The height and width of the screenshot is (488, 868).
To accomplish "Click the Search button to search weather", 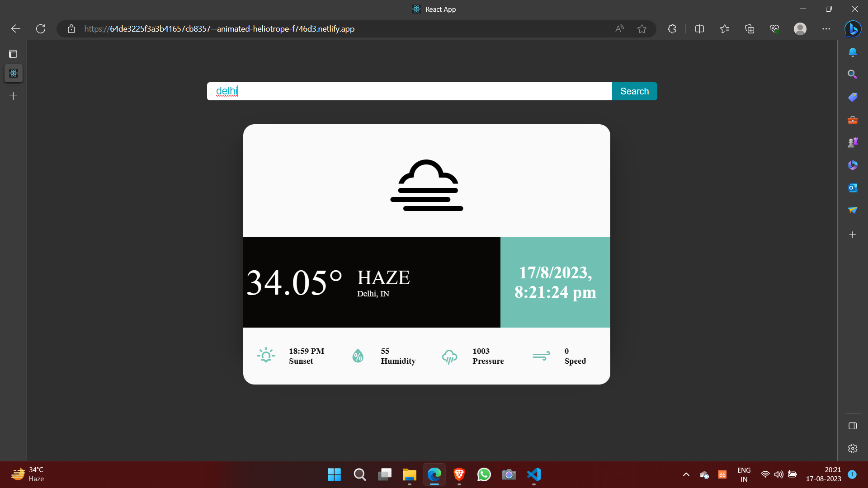I will click(x=634, y=91).
